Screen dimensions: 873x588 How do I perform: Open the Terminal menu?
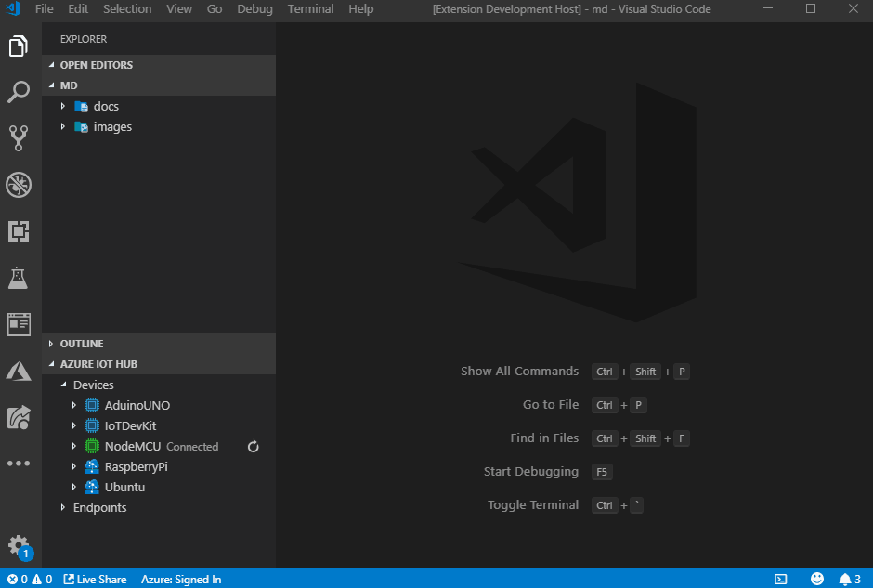tap(311, 9)
